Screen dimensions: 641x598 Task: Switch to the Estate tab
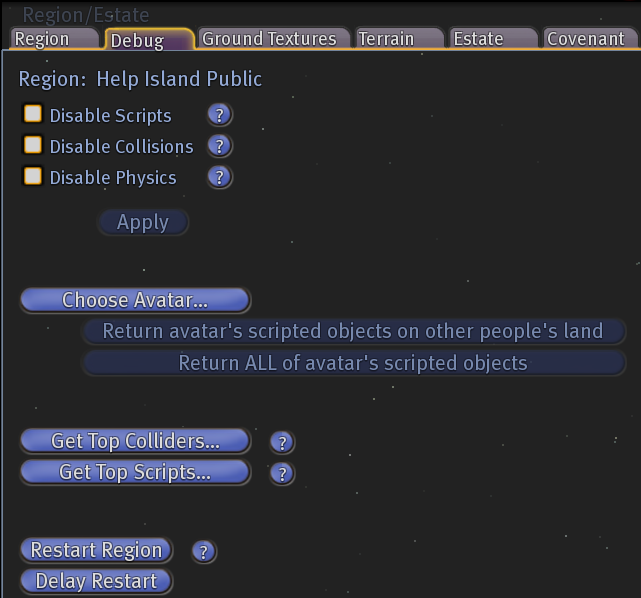493,39
